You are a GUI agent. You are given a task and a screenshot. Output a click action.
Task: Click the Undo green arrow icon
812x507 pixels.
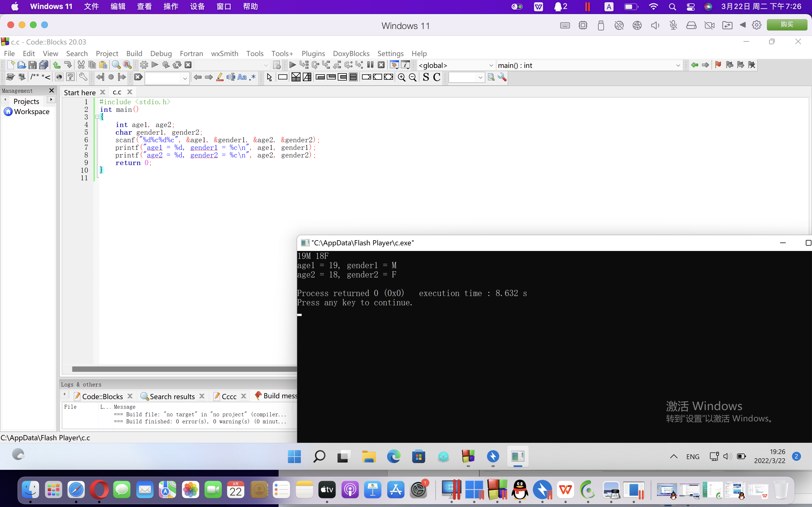pos(57,65)
